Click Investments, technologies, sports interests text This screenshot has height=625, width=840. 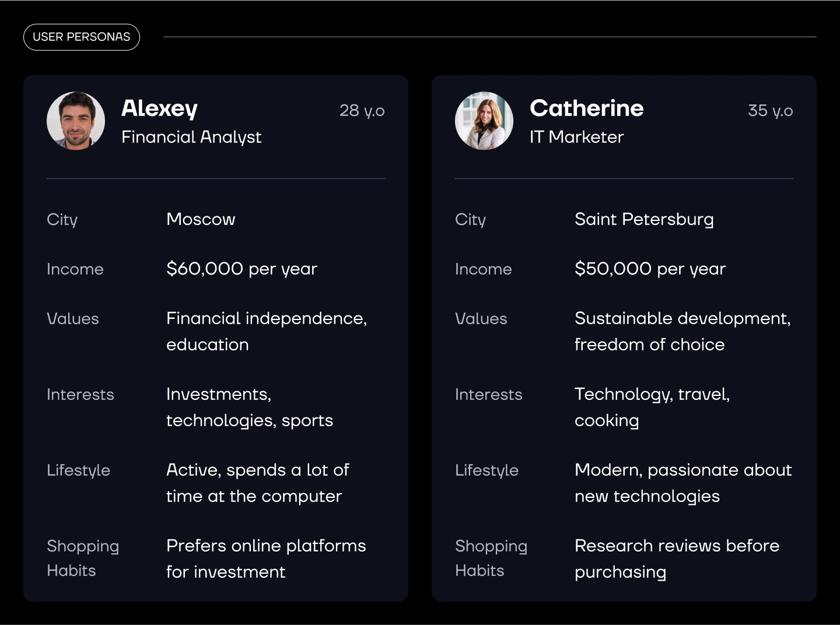[x=249, y=407]
